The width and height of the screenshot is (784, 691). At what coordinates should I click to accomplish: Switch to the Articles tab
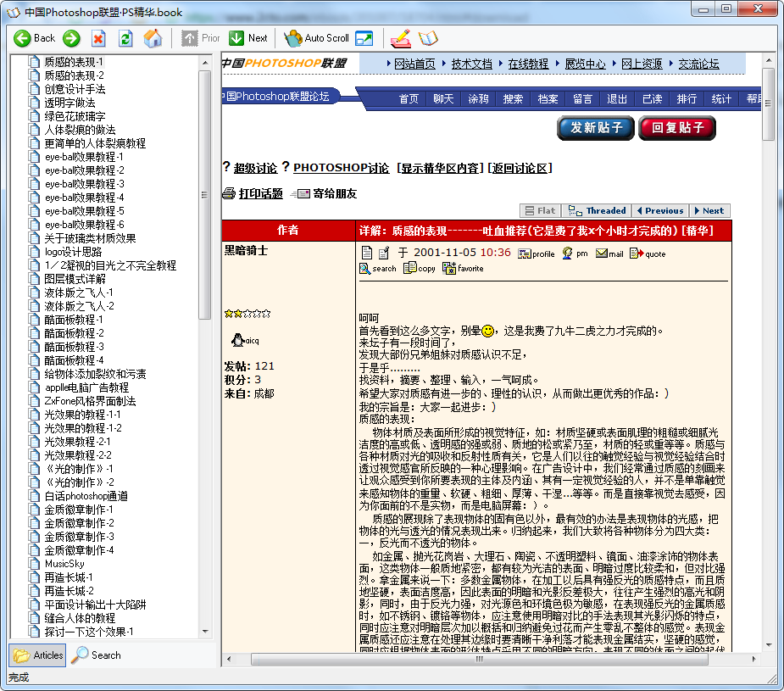coord(37,655)
